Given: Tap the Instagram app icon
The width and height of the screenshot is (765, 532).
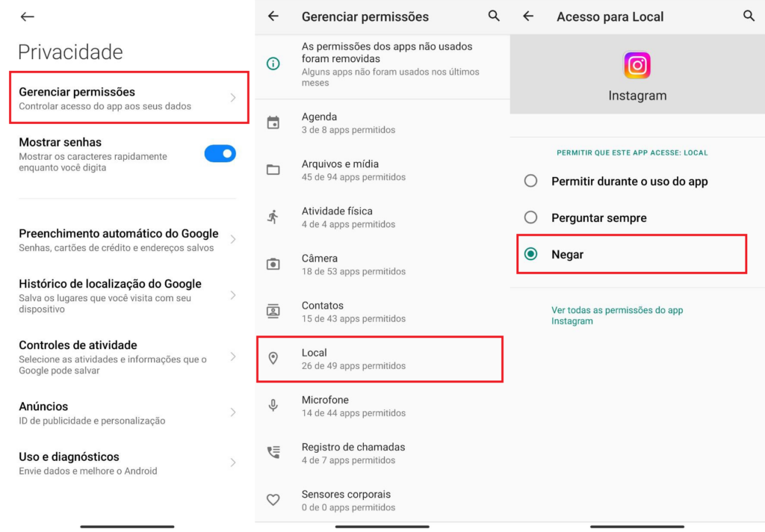Looking at the screenshot, I should tap(637, 66).
